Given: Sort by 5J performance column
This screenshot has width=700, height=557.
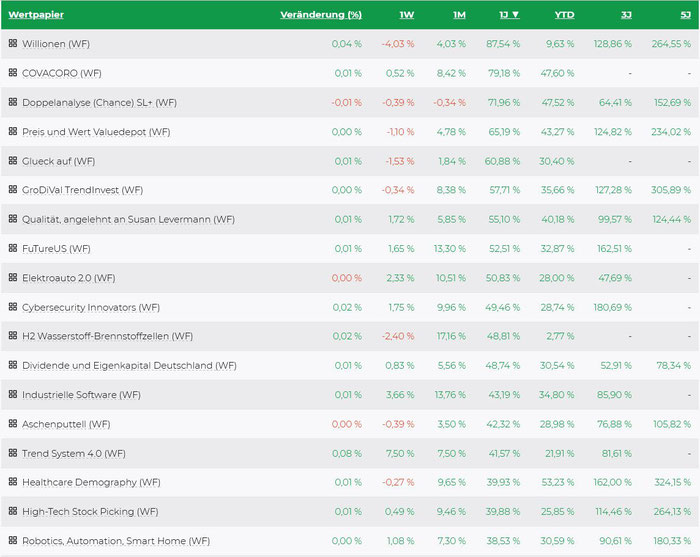Looking at the screenshot, I should click(686, 15).
